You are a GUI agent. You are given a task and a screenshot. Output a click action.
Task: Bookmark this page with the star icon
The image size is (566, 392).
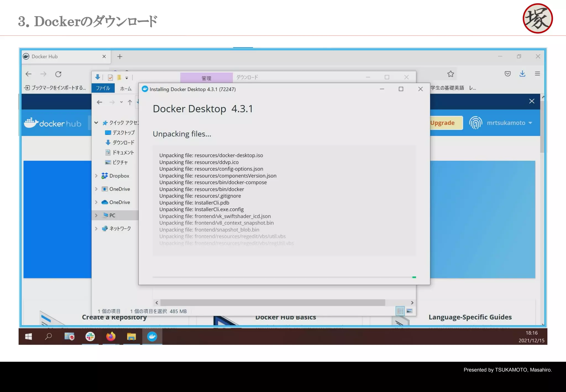(450, 74)
